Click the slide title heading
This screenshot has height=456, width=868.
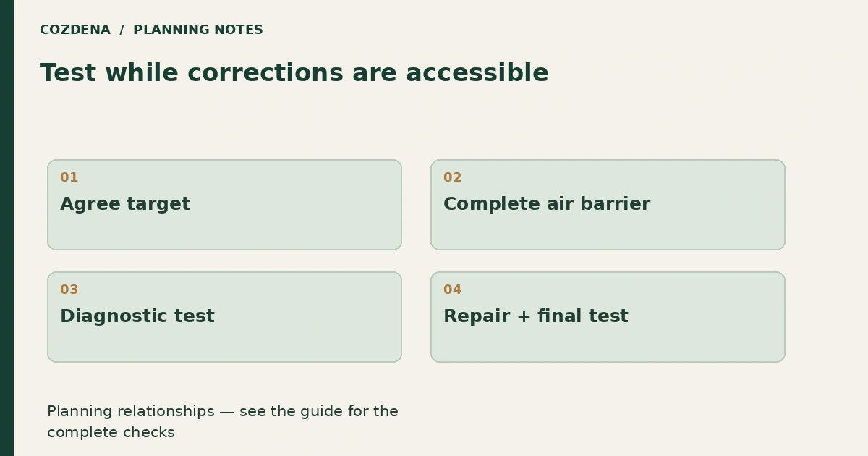coord(294,73)
